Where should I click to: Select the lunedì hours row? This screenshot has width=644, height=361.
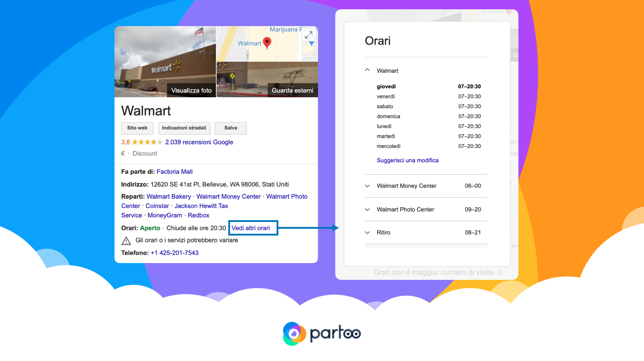coord(429,127)
